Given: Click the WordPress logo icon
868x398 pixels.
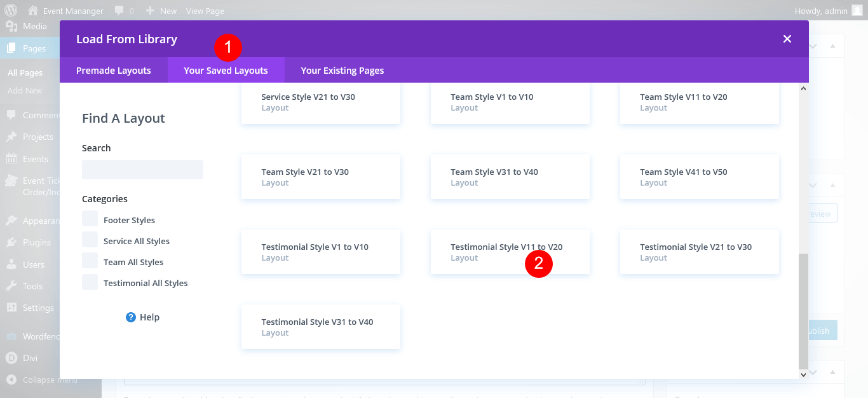Looking at the screenshot, I should [x=11, y=10].
